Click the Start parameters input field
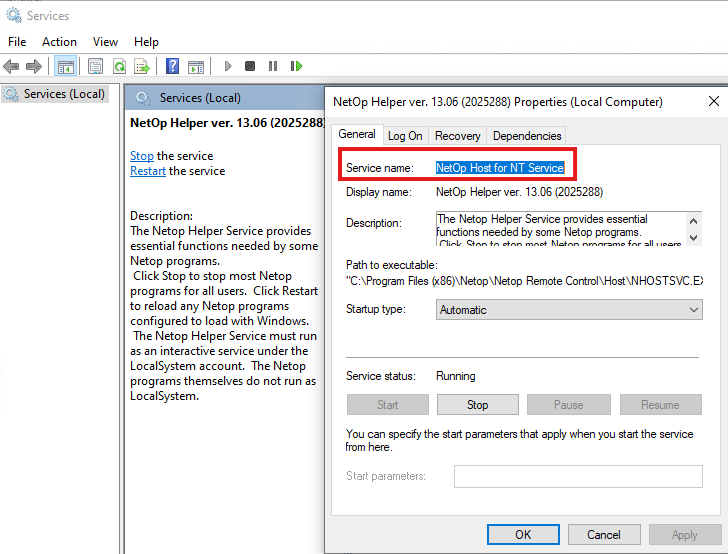728x554 pixels. (x=578, y=476)
